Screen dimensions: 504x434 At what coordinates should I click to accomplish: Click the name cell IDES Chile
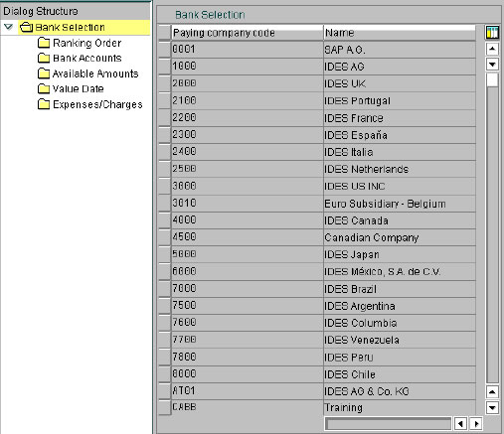tap(400, 373)
